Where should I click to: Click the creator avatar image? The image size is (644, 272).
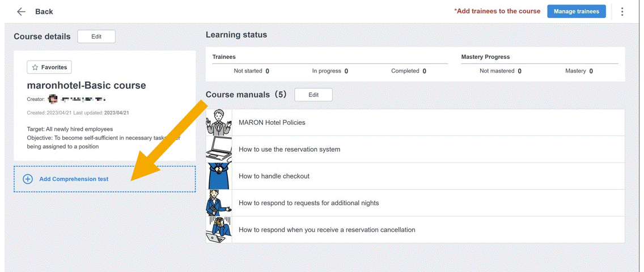53,99
